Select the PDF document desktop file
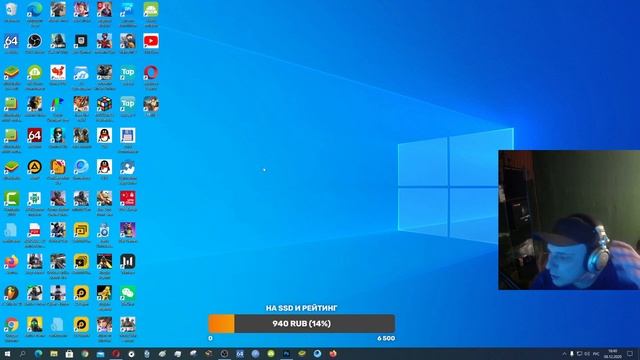640x360 pixels. [35, 230]
